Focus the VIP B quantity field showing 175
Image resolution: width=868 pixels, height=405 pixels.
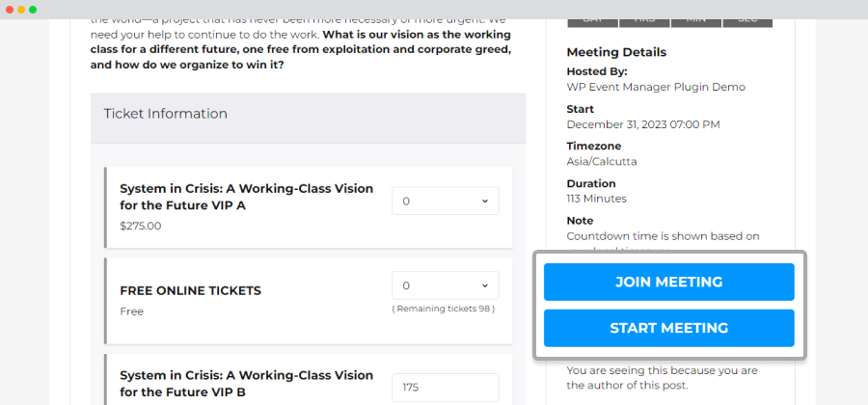click(x=445, y=388)
